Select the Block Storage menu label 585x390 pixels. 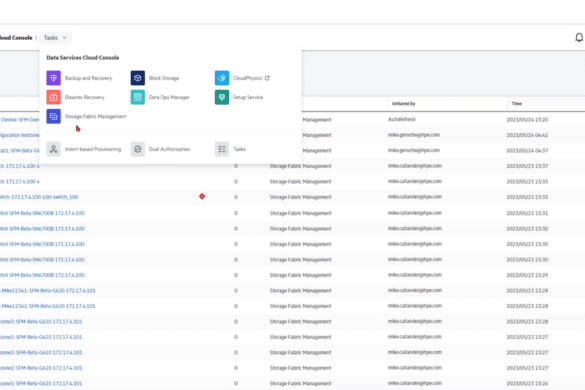pyautogui.click(x=164, y=78)
